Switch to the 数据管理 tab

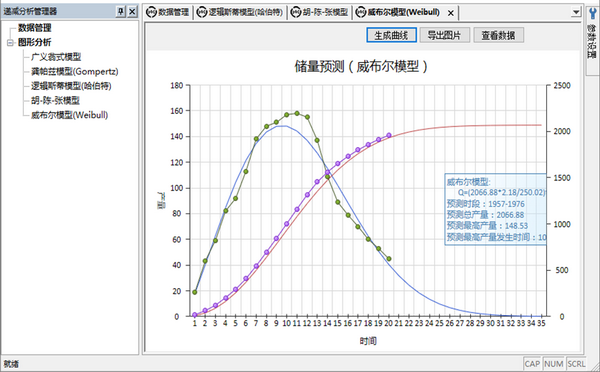[168, 12]
